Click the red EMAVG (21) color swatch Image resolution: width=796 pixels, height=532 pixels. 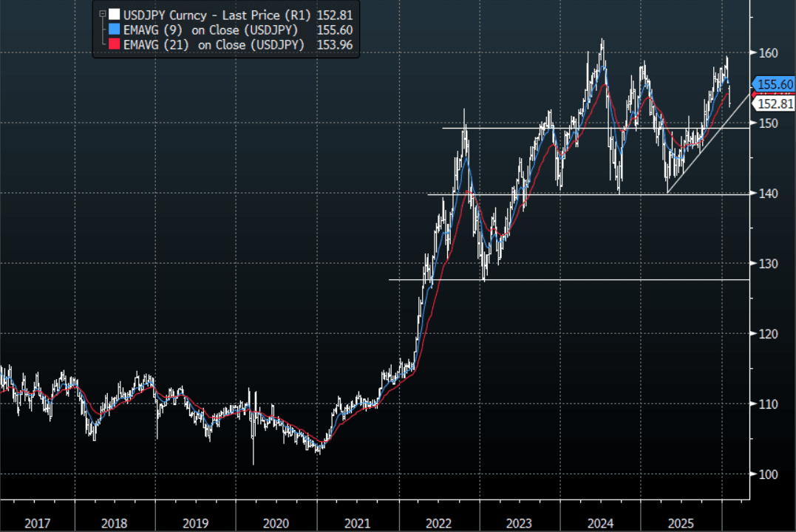pyautogui.click(x=113, y=45)
